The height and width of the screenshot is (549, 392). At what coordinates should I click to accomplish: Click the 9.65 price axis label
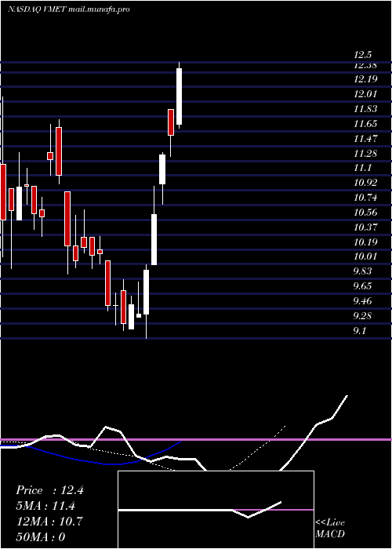(x=362, y=287)
